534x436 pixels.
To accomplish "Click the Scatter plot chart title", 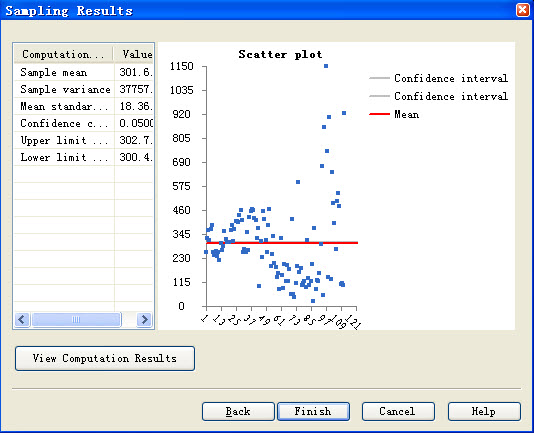I will pos(280,54).
